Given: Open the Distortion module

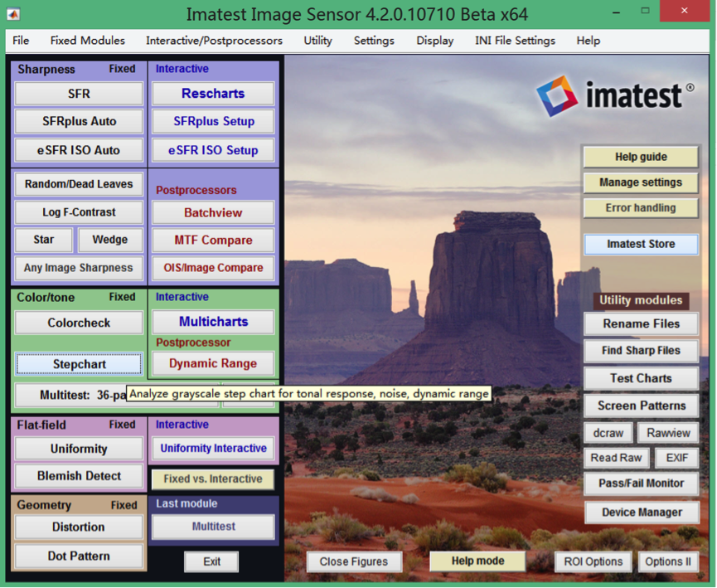Looking at the screenshot, I should [78, 527].
